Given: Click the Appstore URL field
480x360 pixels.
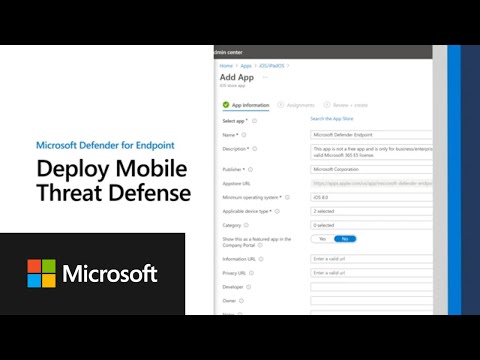Looking at the screenshot, I should point(371,183).
